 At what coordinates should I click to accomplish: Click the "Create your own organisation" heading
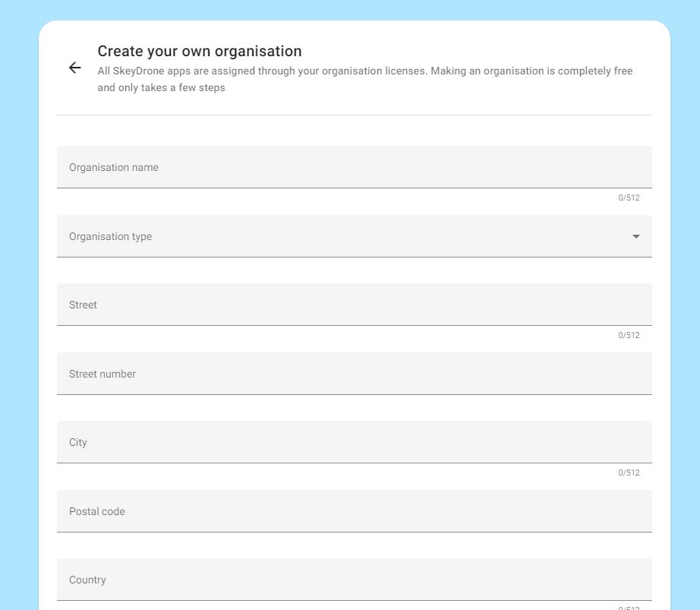(200, 51)
